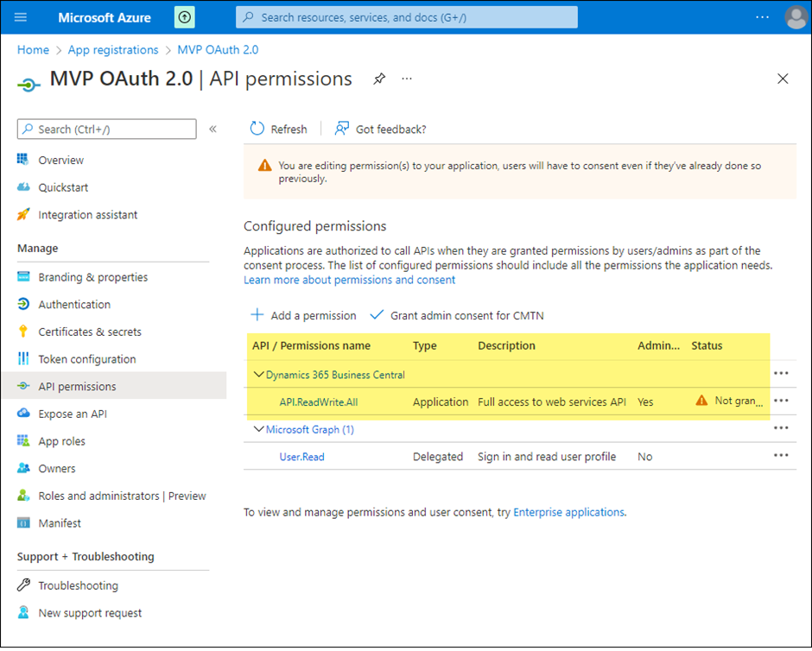
Task: Open the user account avatar
Action: coord(796,17)
